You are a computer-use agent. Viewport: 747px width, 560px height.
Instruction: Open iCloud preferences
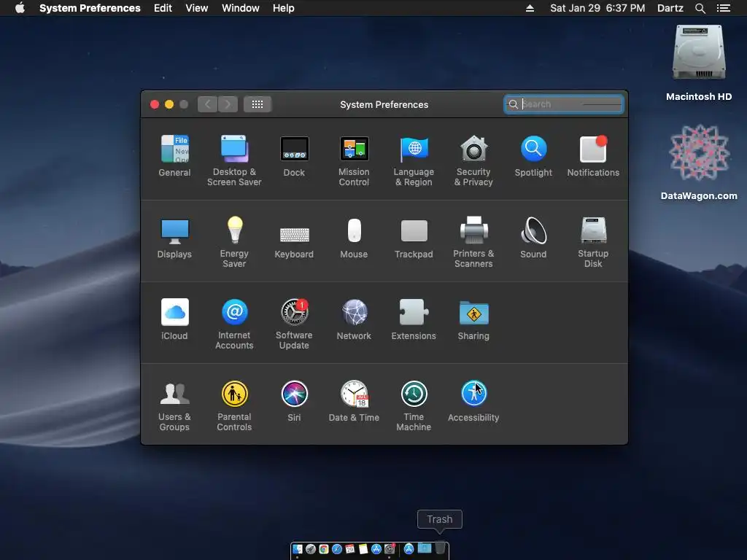click(x=174, y=319)
